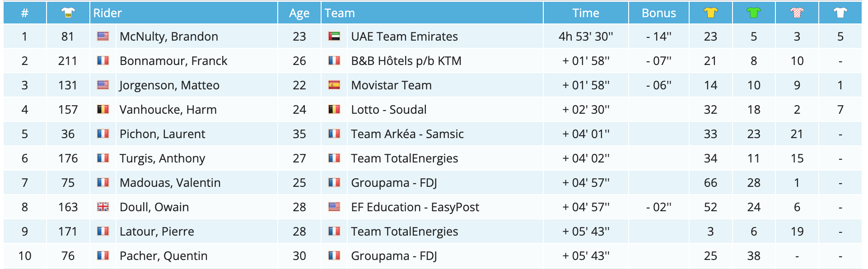Open the Lotto - Soudal team link
The height and width of the screenshot is (269, 868).
point(388,110)
